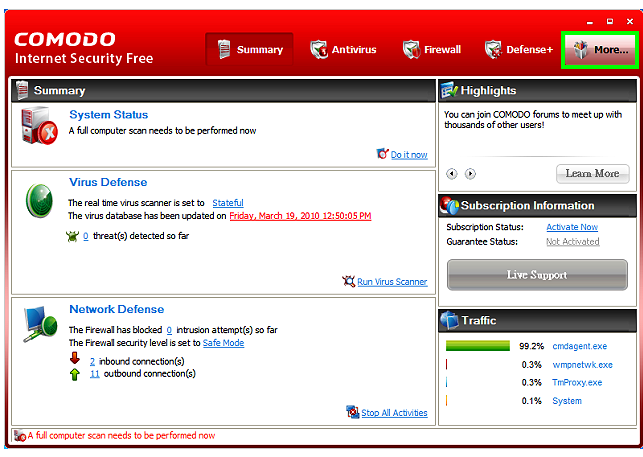The height and width of the screenshot is (457, 643).
Task: Click the Subscription Information header icon
Action: point(449,206)
